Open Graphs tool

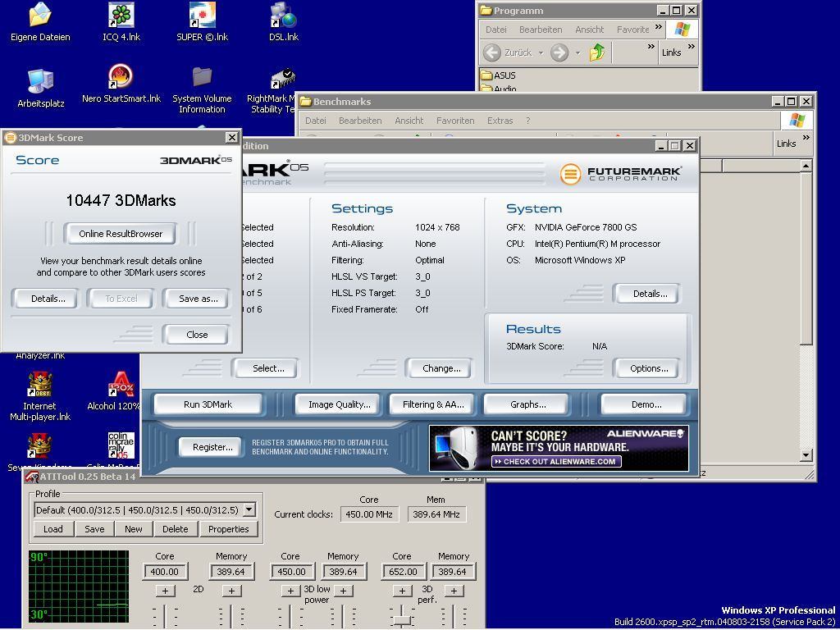pyautogui.click(x=527, y=404)
